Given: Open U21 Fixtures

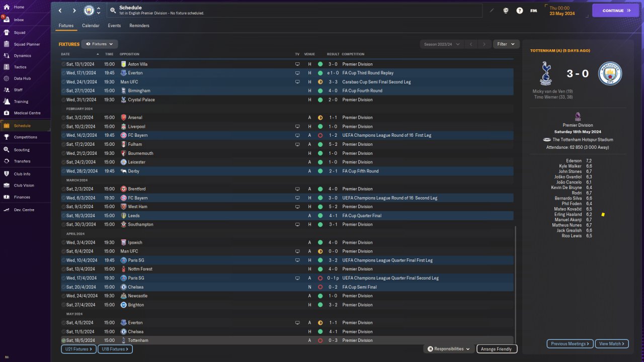Looking at the screenshot, I should tap(78, 349).
